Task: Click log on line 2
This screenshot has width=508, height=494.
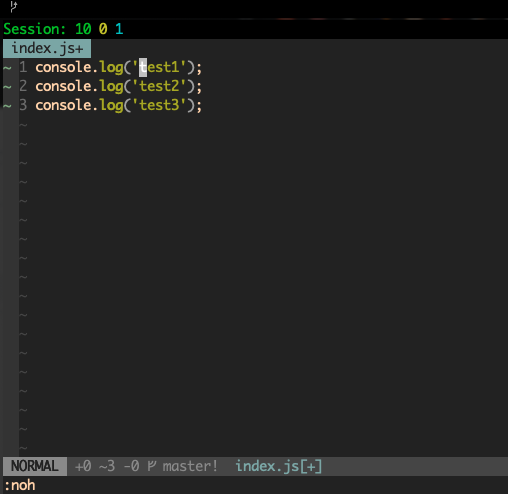Action: tap(111, 87)
